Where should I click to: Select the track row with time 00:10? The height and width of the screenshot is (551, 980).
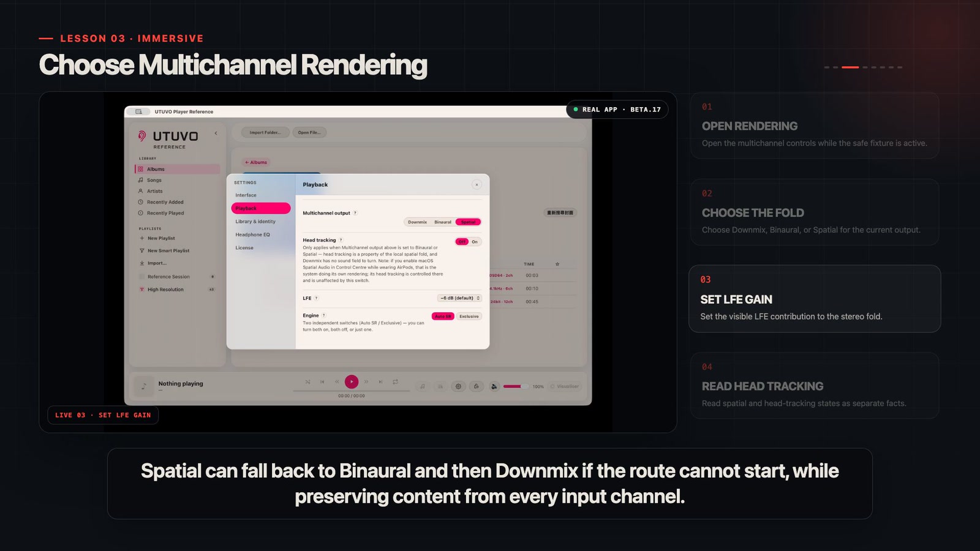coord(533,288)
